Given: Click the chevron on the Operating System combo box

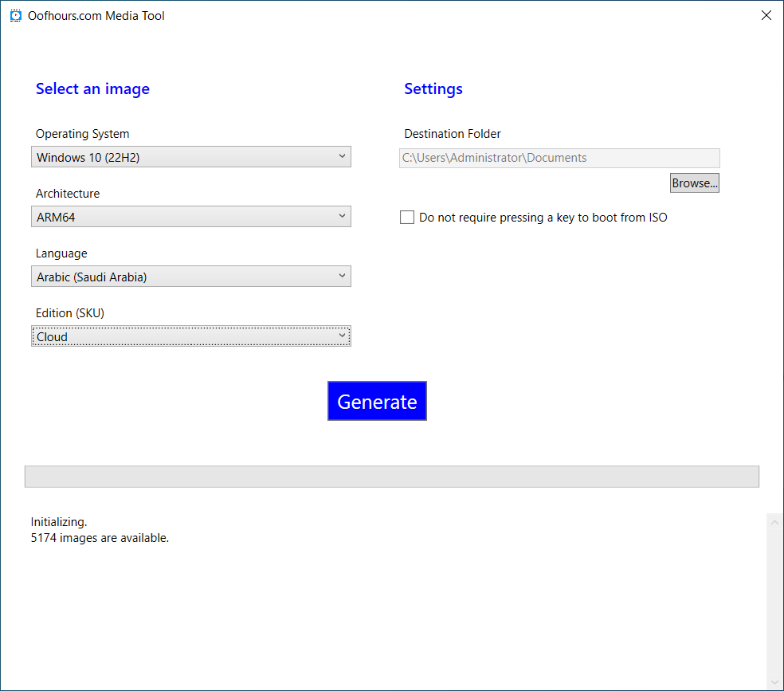Looking at the screenshot, I should point(343,156).
